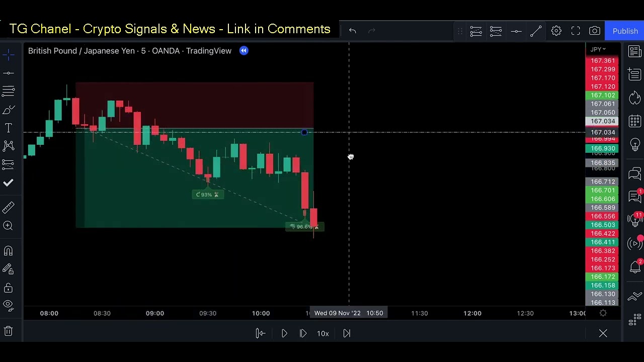Open the chart patterns tool group
Image resolution: width=644 pixels, height=362 pixels.
(x=8, y=146)
